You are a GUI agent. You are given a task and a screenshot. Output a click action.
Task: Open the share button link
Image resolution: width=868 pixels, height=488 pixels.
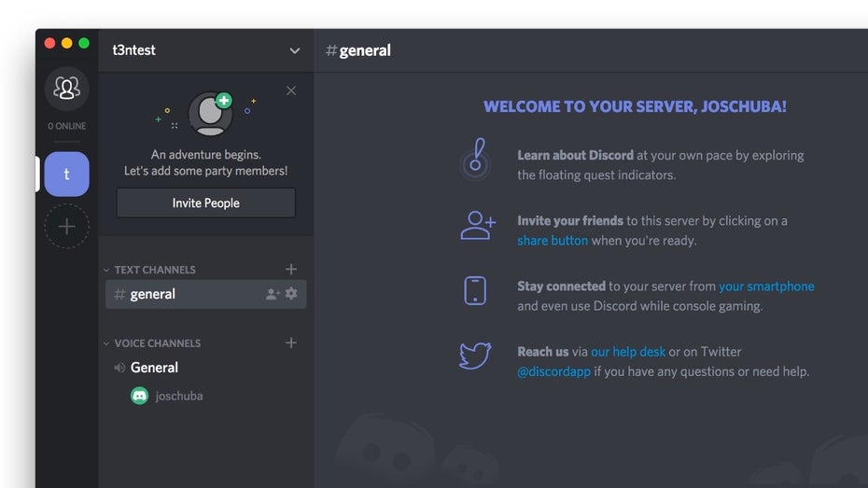(553, 241)
